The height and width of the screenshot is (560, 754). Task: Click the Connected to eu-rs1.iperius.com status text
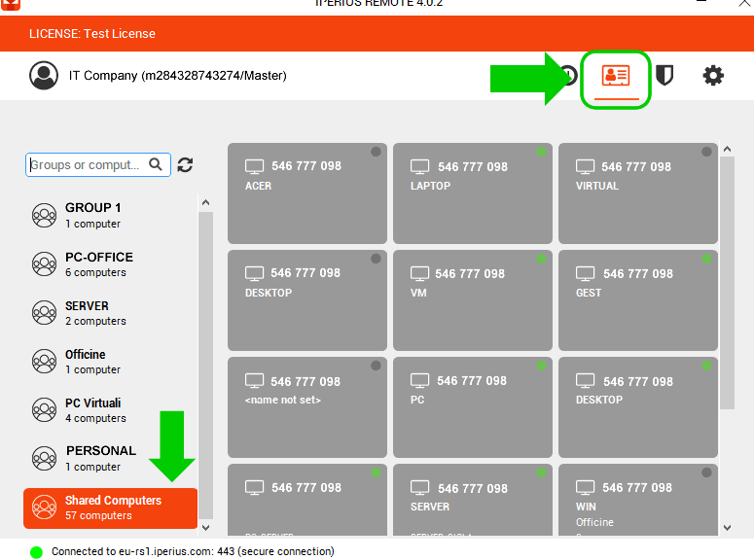coord(193,551)
